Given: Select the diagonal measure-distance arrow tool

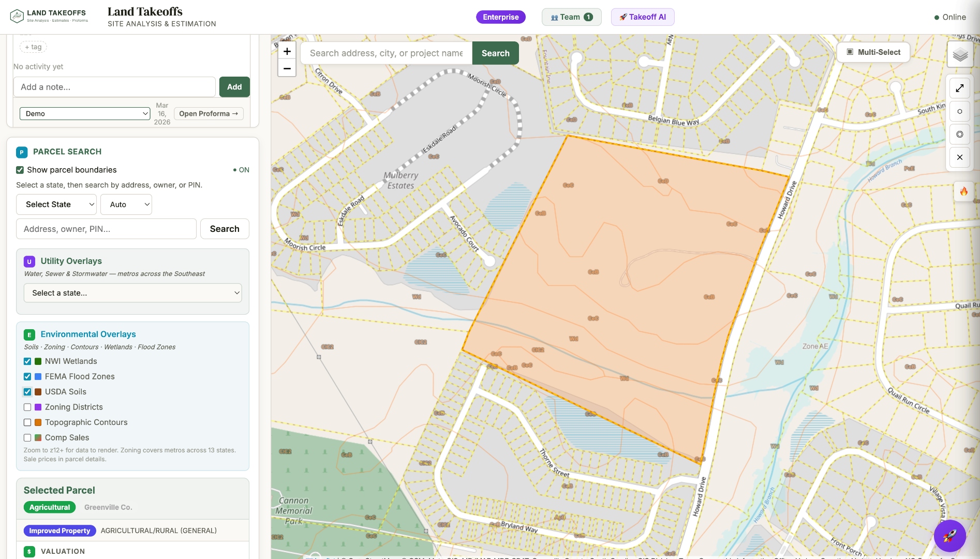Looking at the screenshot, I should point(959,87).
